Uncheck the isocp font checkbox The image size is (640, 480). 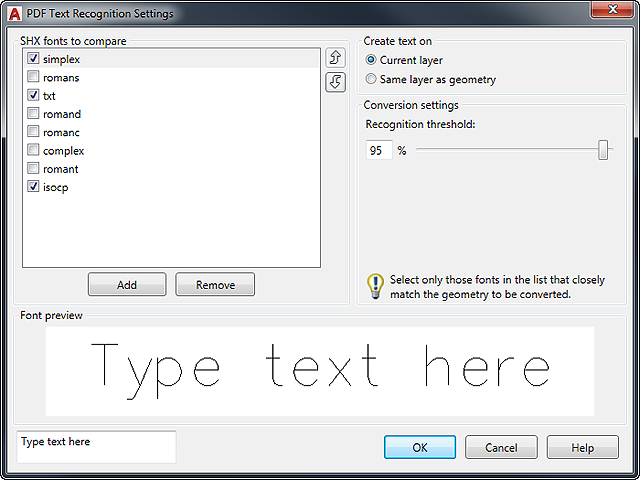pyautogui.click(x=33, y=187)
